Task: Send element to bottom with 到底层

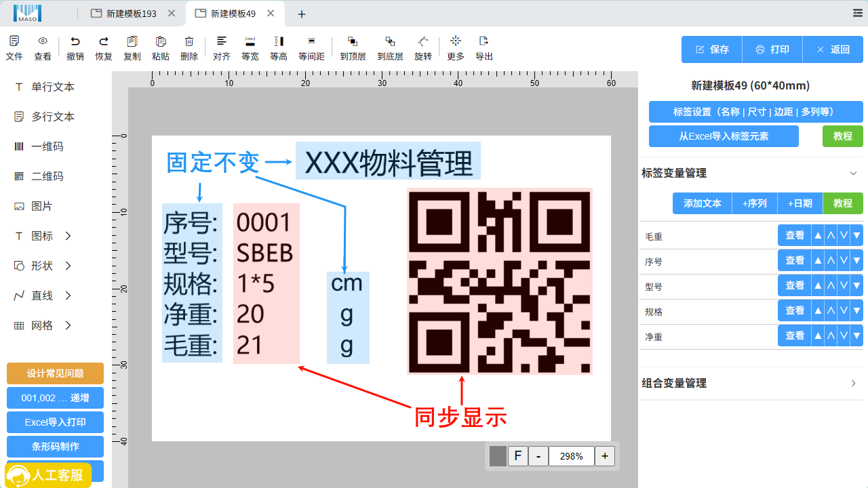Action: 390,41
